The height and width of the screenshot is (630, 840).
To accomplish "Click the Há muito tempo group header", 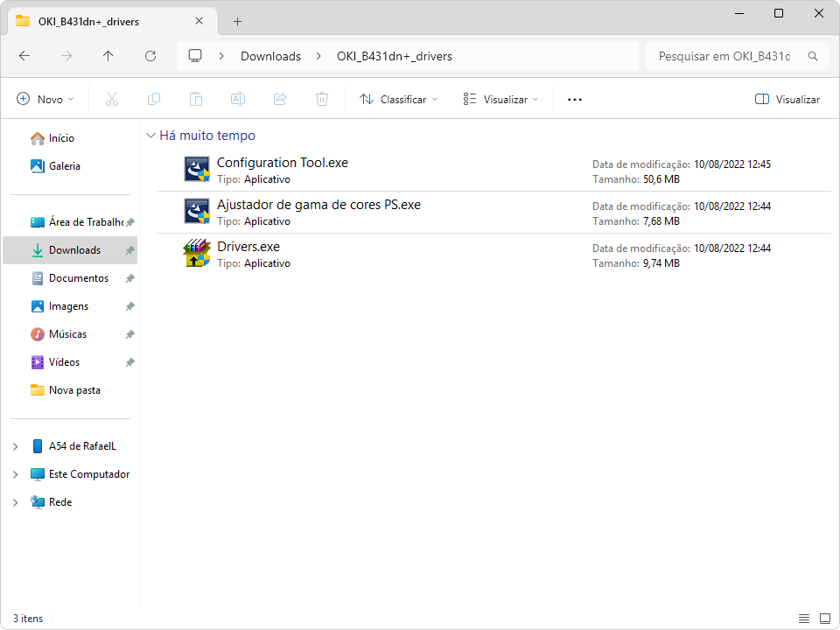I will tap(207, 136).
